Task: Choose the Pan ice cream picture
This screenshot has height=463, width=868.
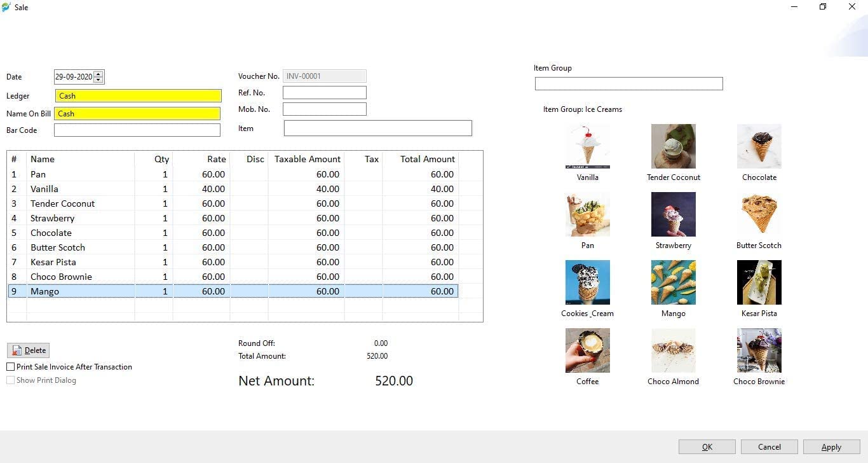Action: 587,214
